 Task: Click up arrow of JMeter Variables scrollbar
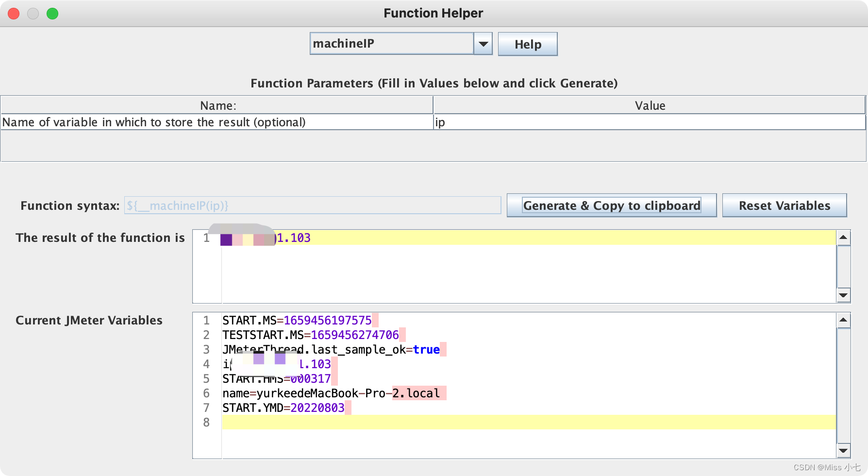(844, 320)
